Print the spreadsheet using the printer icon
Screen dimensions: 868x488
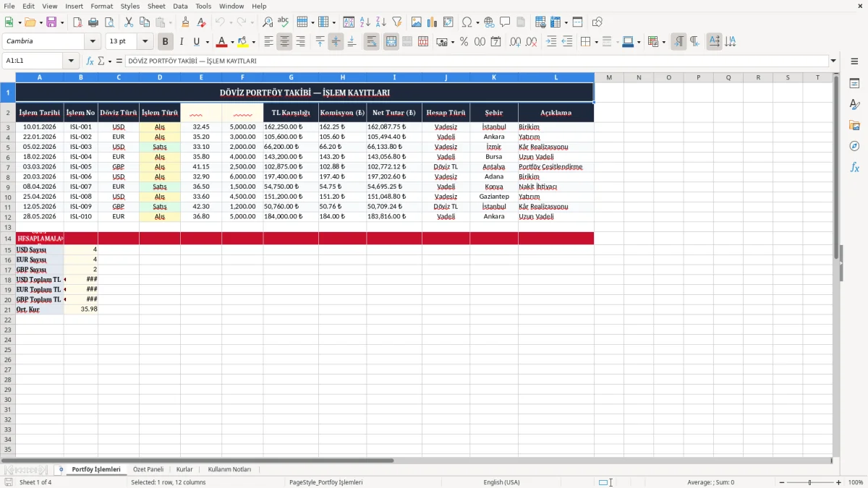point(93,22)
